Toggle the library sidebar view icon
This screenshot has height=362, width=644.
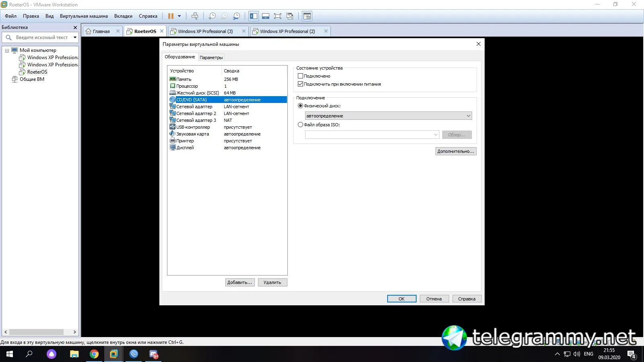[254, 16]
